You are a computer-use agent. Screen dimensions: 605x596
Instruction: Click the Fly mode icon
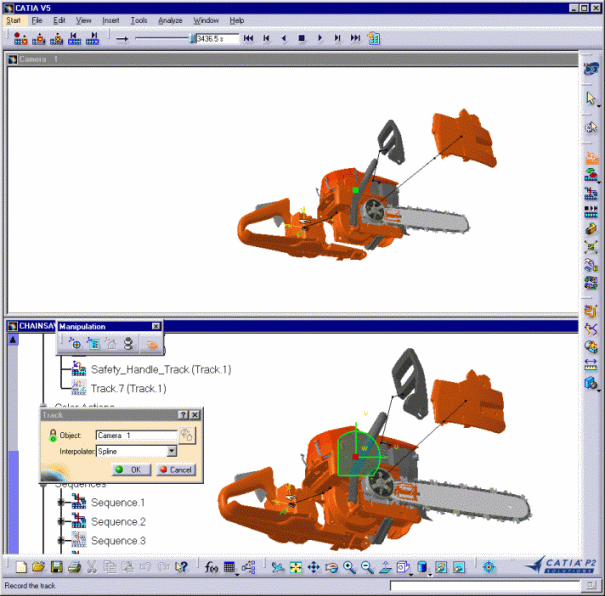click(x=278, y=567)
